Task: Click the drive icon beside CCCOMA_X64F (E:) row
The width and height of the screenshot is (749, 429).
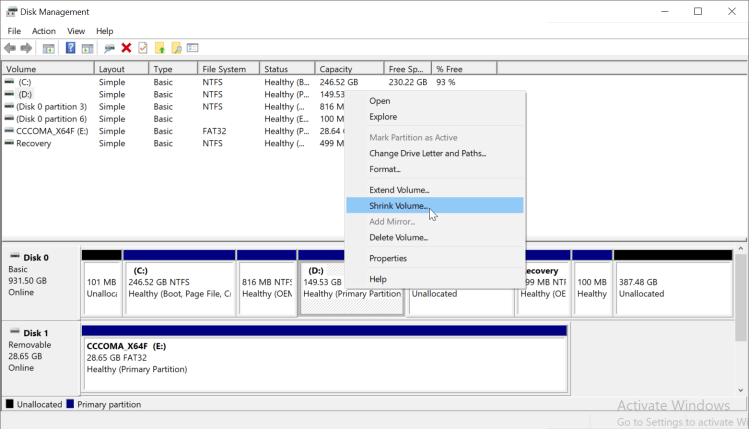Action: click(9, 130)
